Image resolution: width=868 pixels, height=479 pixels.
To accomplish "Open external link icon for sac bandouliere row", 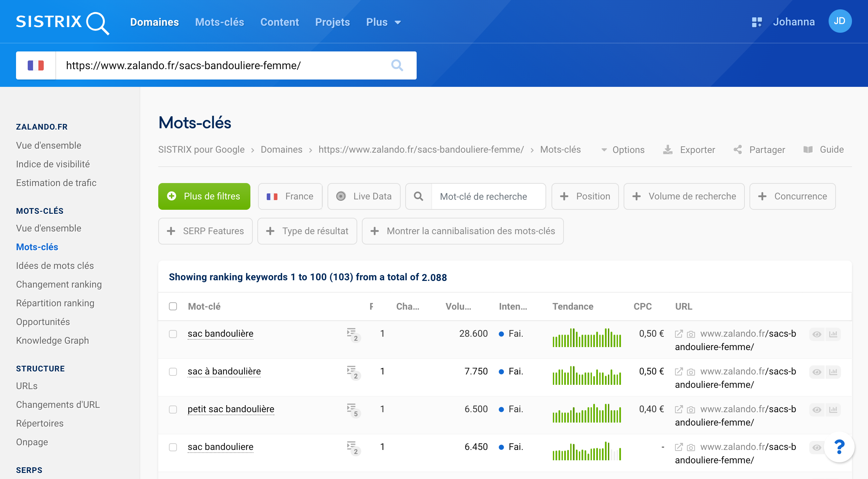I will [x=679, y=447].
